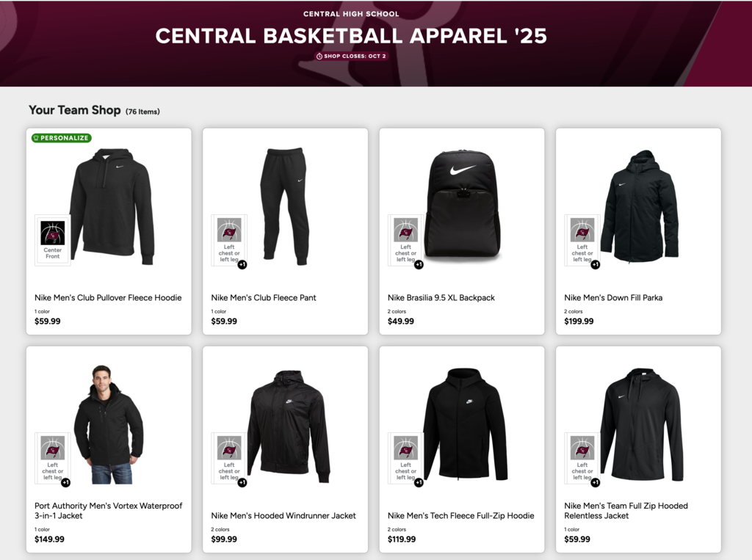Click the Nike Men's Hooded Windrunner Jacket title
The height and width of the screenshot is (560, 752).
click(x=283, y=516)
